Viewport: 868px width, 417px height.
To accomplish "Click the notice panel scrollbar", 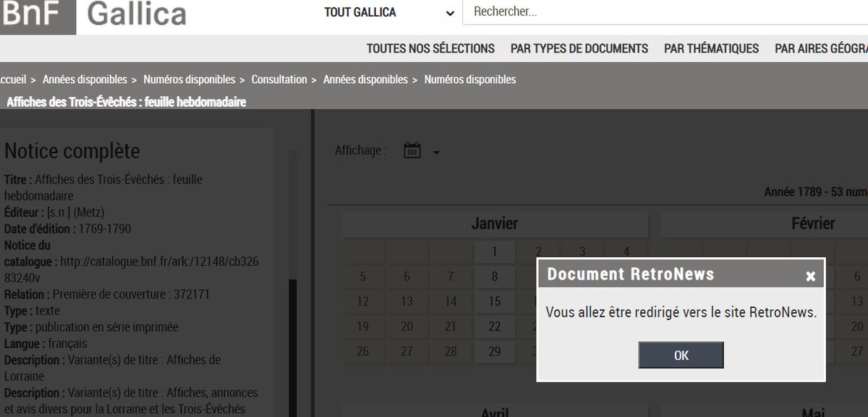I will 292,347.
